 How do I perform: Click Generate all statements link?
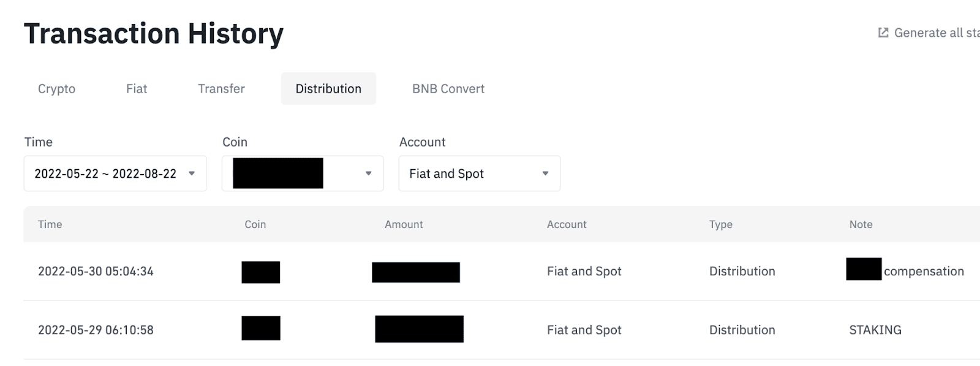pyautogui.click(x=936, y=33)
